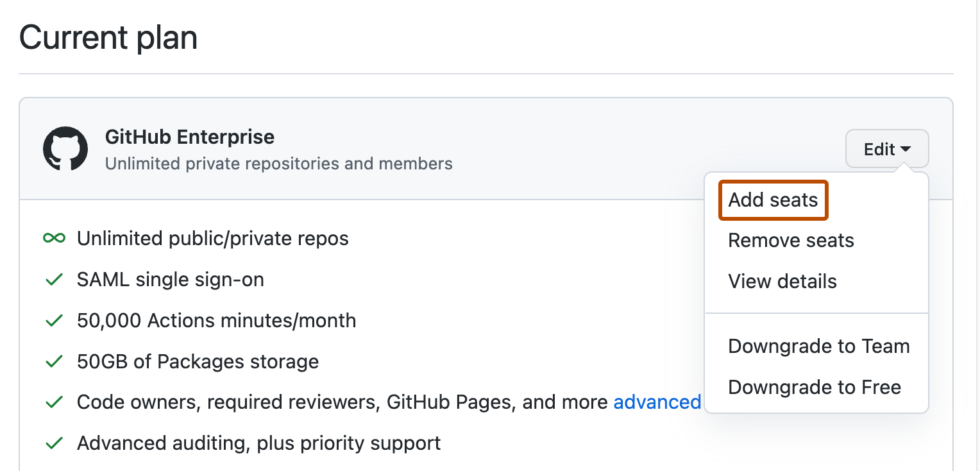Click the checkmark beside 50,000 Actions minutes
The image size is (980, 471).
[54, 321]
